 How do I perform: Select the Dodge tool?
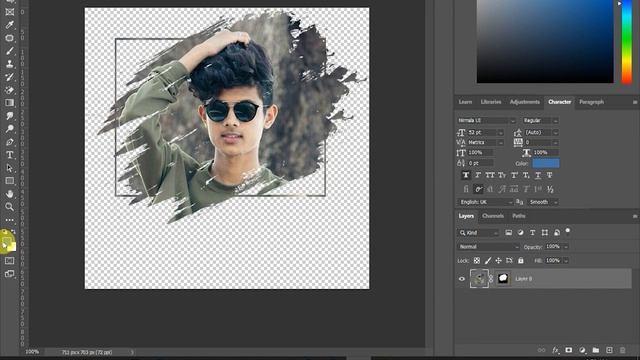9,129
